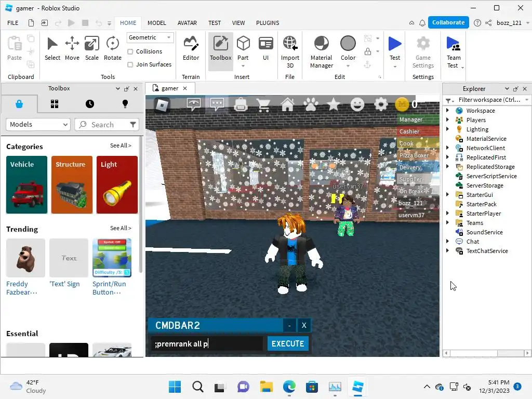Choose the Scale tool
Image resolution: width=532 pixels, height=399 pixels.
(x=91, y=48)
